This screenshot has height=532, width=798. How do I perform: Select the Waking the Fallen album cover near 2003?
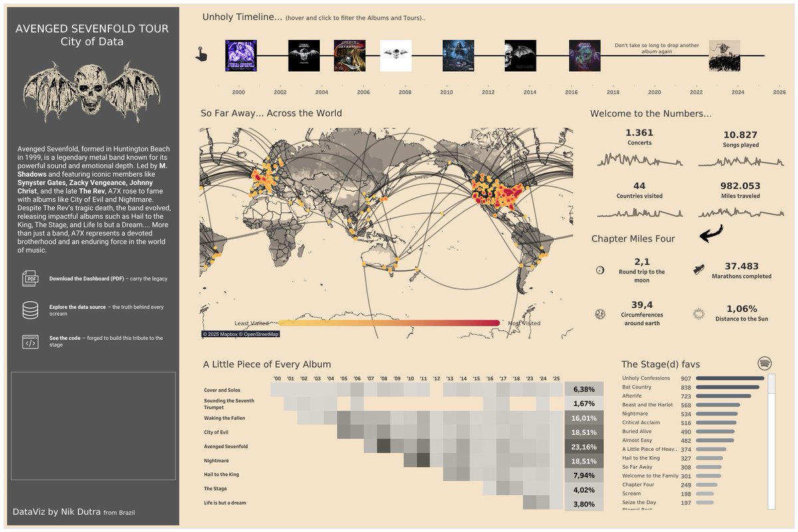304,56
